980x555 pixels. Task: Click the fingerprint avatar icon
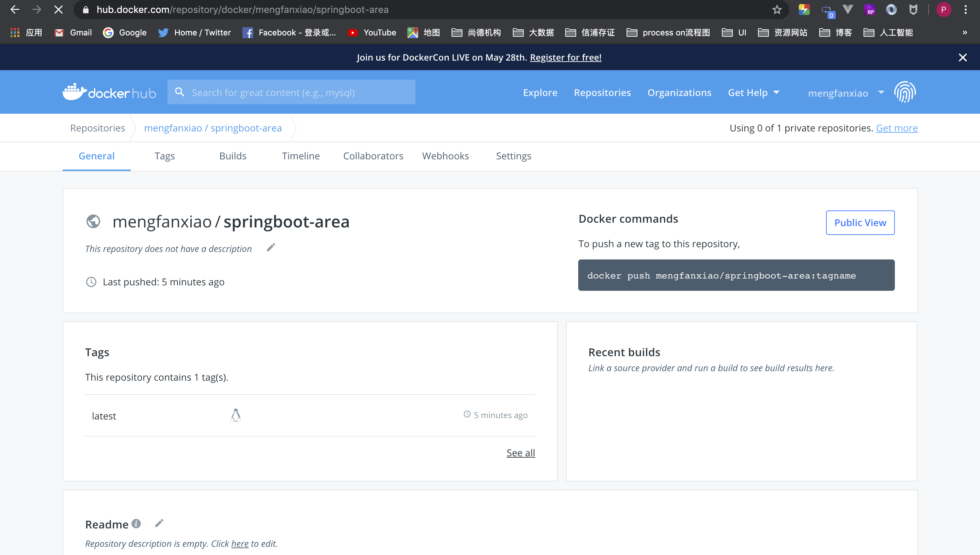(x=905, y=92)
